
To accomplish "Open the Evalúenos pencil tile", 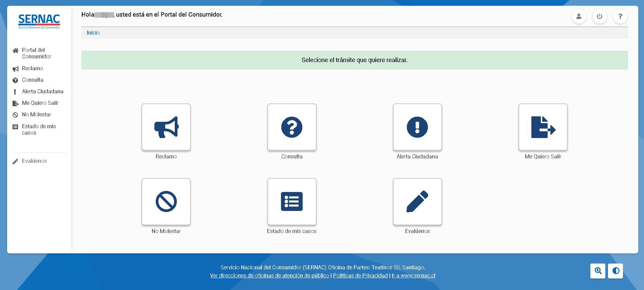I will coord(417,201).
